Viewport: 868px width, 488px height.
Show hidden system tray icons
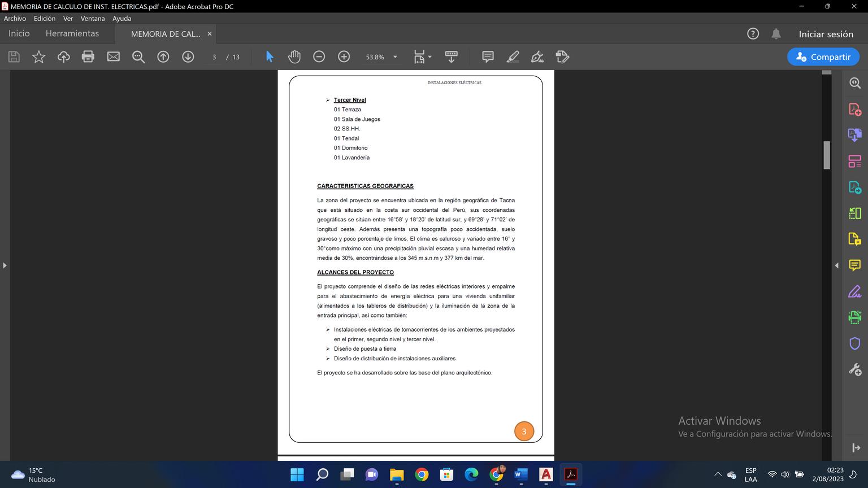(x=718, y=474)
